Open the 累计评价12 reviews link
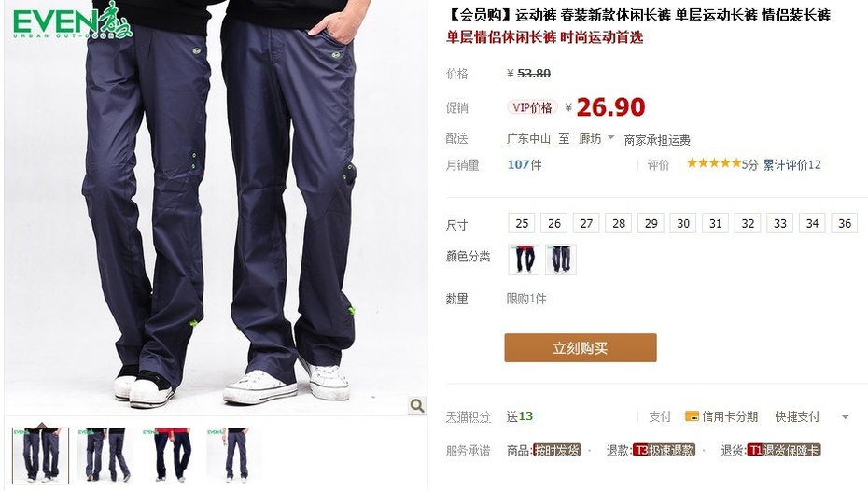868x491 pixels. coord(792,164)
